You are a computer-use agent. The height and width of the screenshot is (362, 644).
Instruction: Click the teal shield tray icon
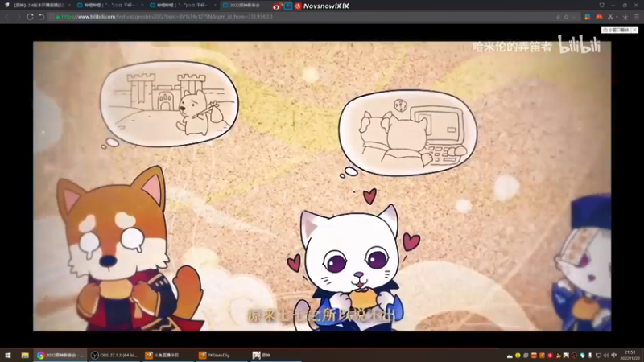click(x=582, y=356)
